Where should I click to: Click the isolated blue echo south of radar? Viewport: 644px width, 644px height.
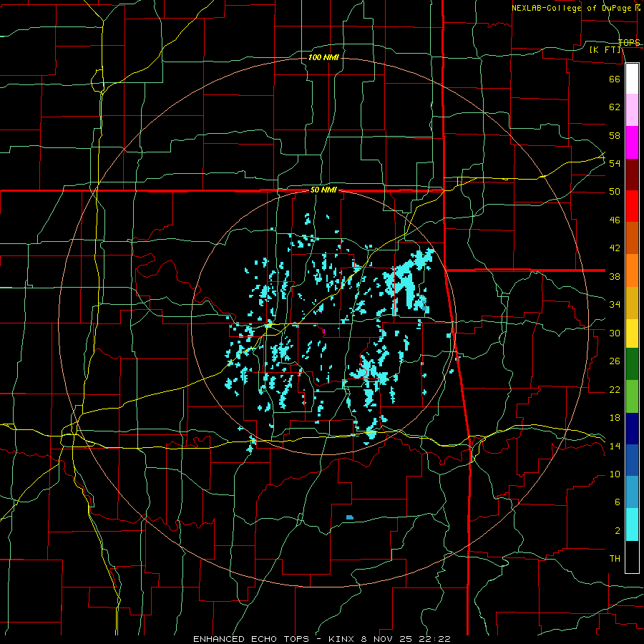pos(349,517)
